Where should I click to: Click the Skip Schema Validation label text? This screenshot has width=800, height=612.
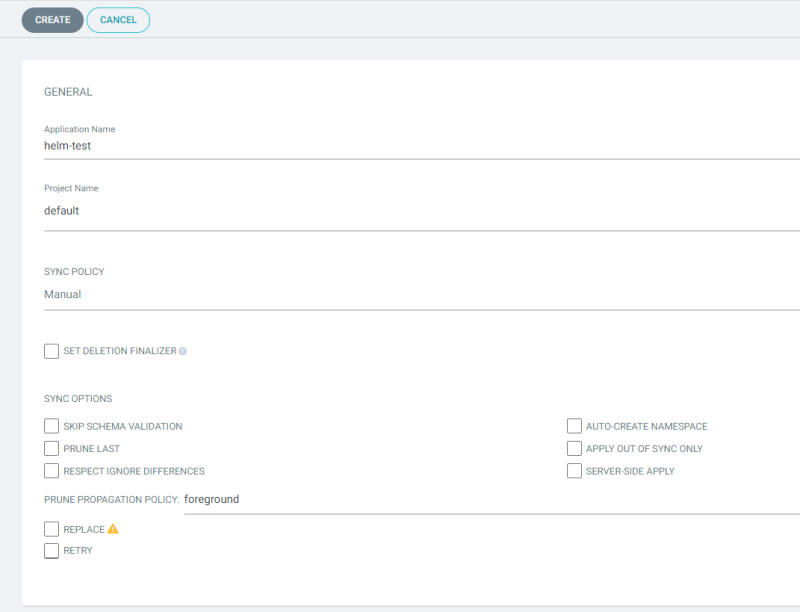(123, 426)
